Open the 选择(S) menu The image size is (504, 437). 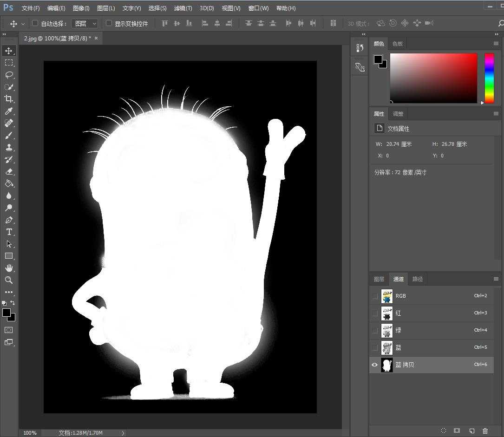coord(157,8)
